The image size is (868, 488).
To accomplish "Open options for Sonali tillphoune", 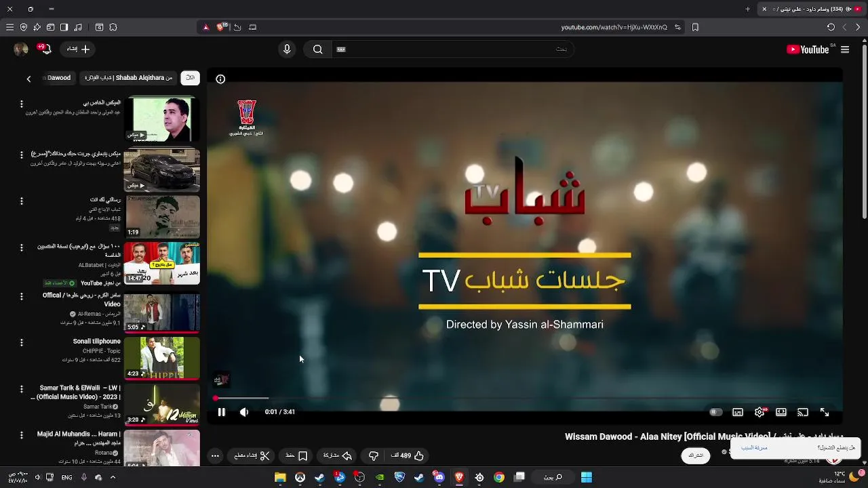I will tap(22, 343).
